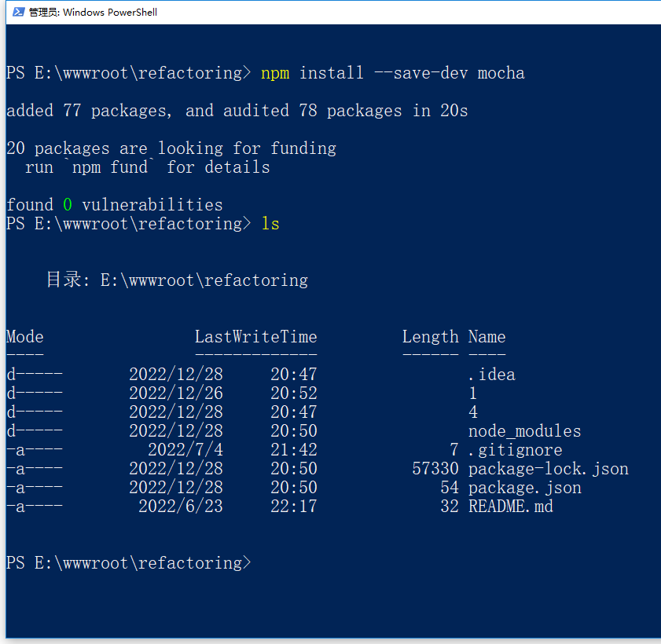Click the yellow 'ls' command
661x644 pixels.
(x=270, y=224)
